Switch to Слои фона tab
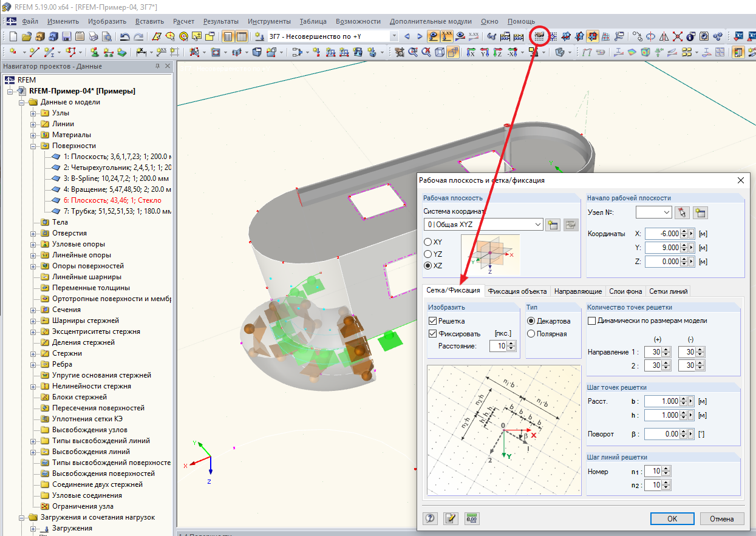Screen dimensions: 756x536 click(625, 291)
